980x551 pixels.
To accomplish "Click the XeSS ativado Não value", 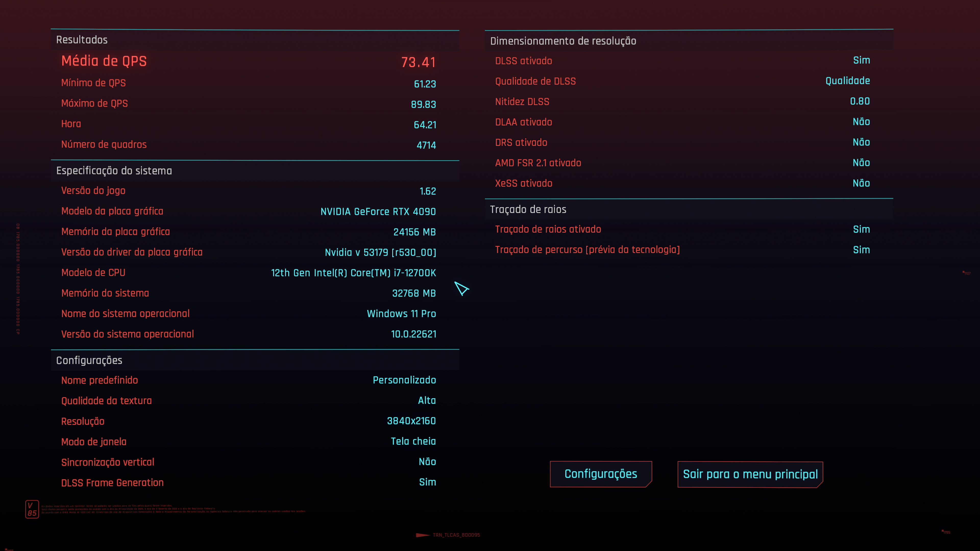I will pyautogui.click(x=861, y=183).
